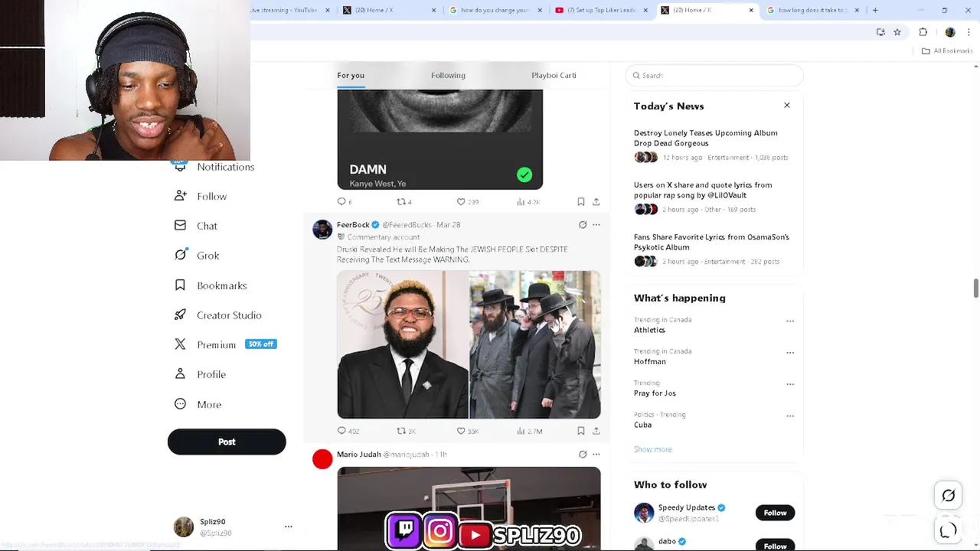This screenshot has height=551, width=980.
Task: Open Grok from the sidebar
Action: pos(197,256)
